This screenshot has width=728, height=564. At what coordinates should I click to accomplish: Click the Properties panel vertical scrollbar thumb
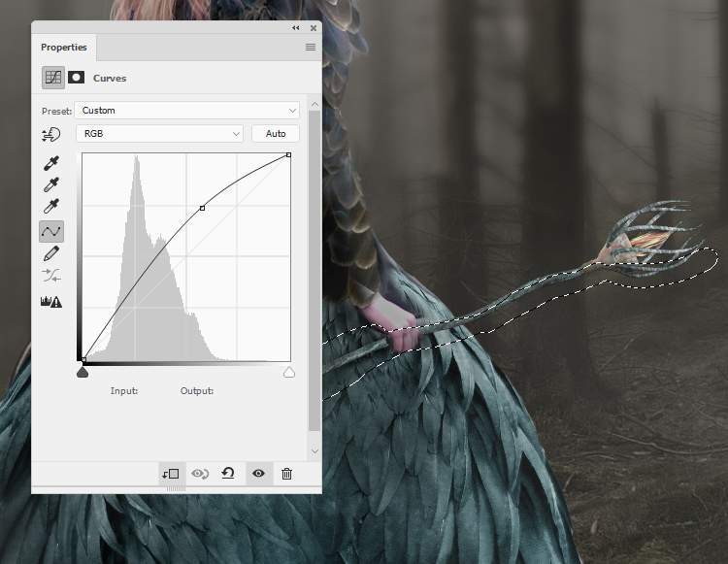pos(314,271)
